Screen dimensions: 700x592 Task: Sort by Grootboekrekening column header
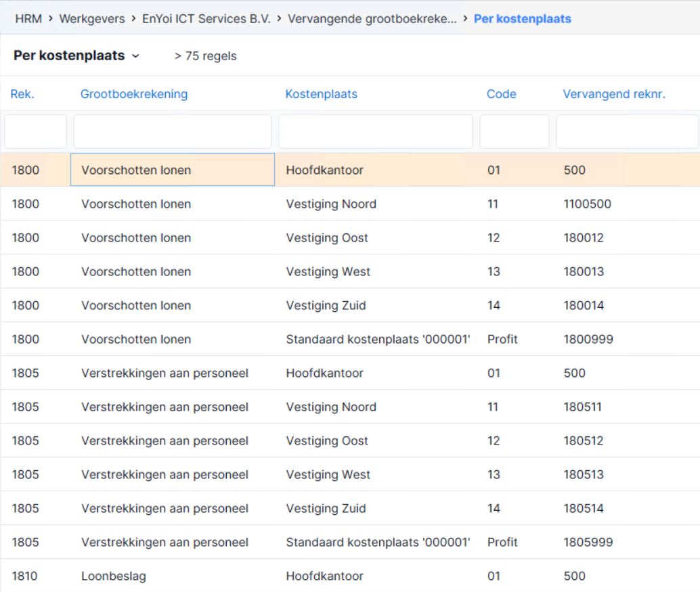pyautogui.click(x=134, y=94)
